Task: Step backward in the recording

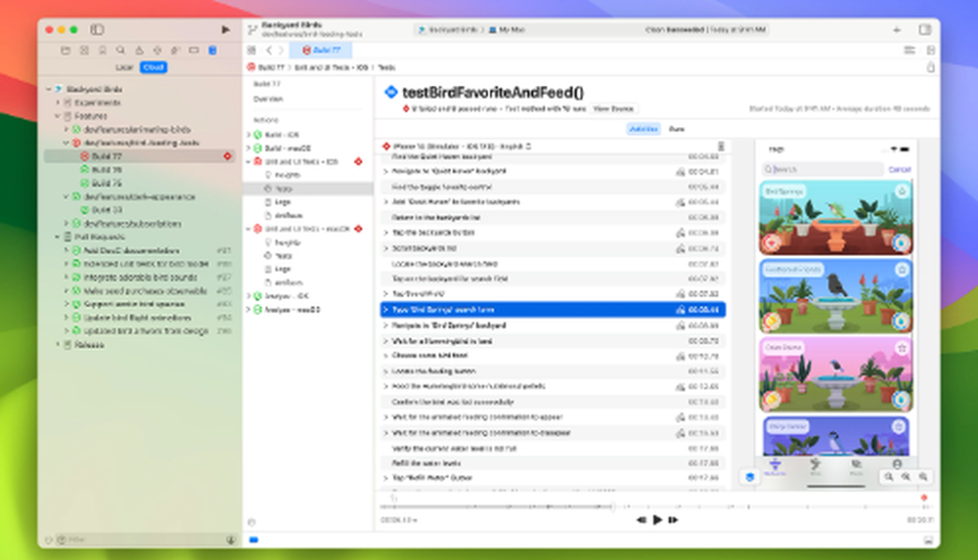Action: click(641, 520)
